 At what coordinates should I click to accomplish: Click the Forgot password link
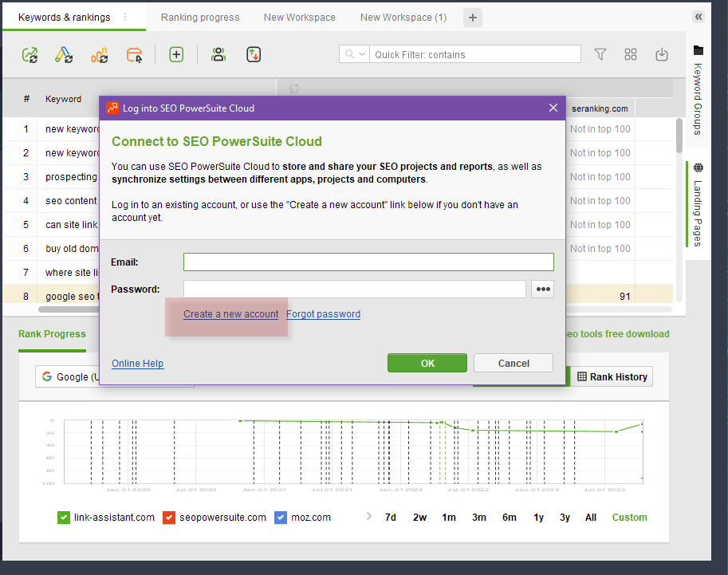coord(323,314)
